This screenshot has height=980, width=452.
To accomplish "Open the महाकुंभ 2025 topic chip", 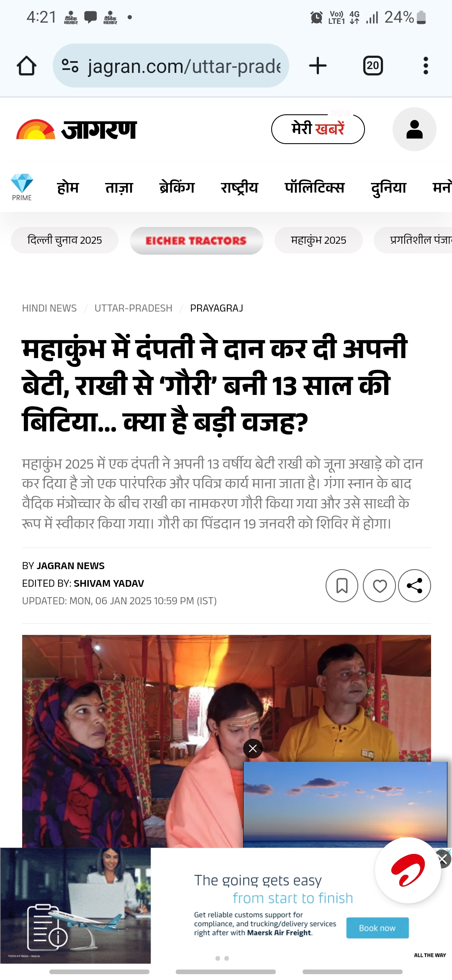I will [318, 240].
